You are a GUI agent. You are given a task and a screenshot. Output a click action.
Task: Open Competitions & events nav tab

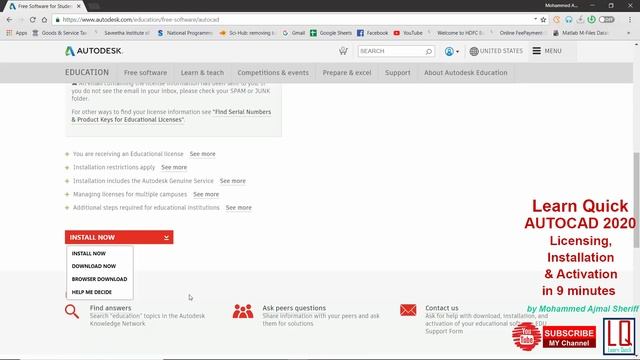click(x=273, y=73)
